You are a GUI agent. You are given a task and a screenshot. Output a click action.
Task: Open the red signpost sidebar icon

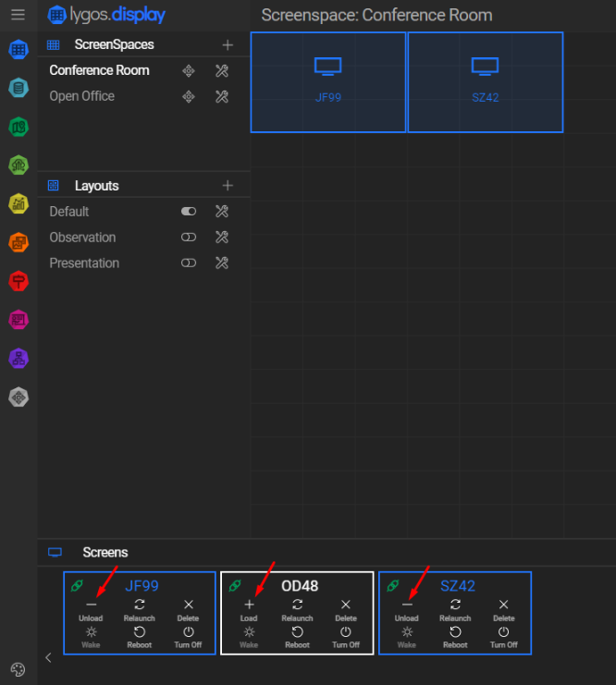coord(18,281)
